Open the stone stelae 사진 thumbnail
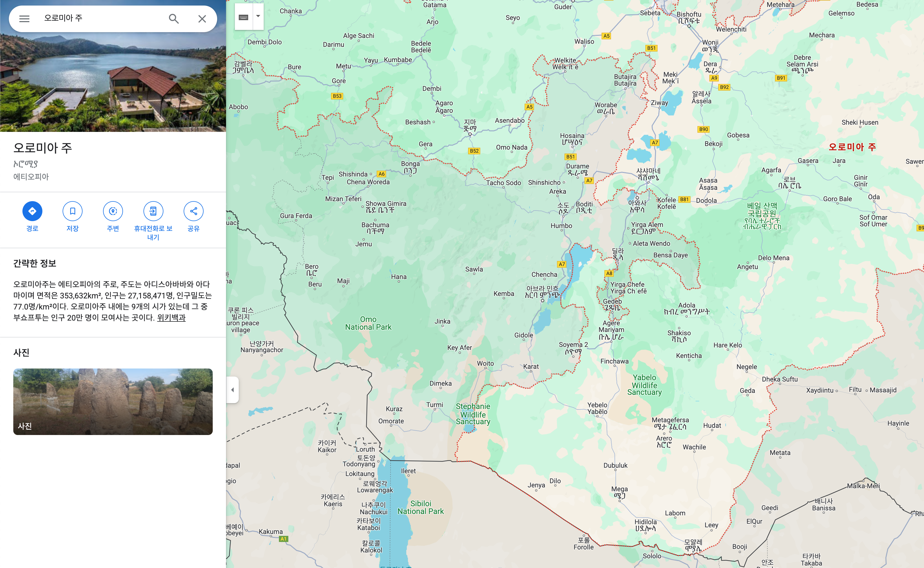Viewport: 924px width, 568px height. (x=113, y=401)
